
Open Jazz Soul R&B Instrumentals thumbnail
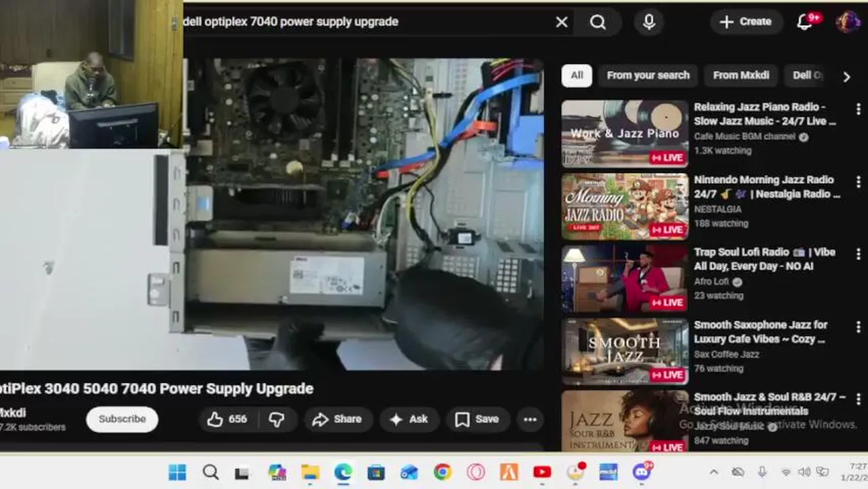625,421
